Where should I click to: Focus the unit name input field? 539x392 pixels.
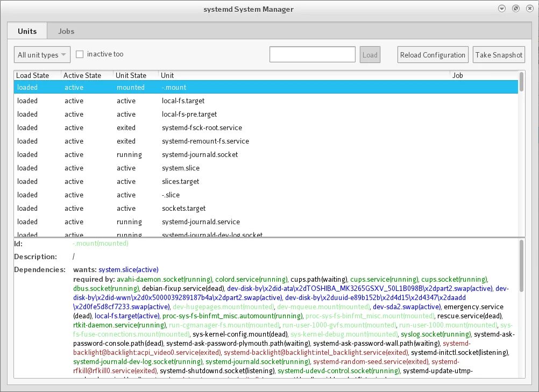[312, 54]
